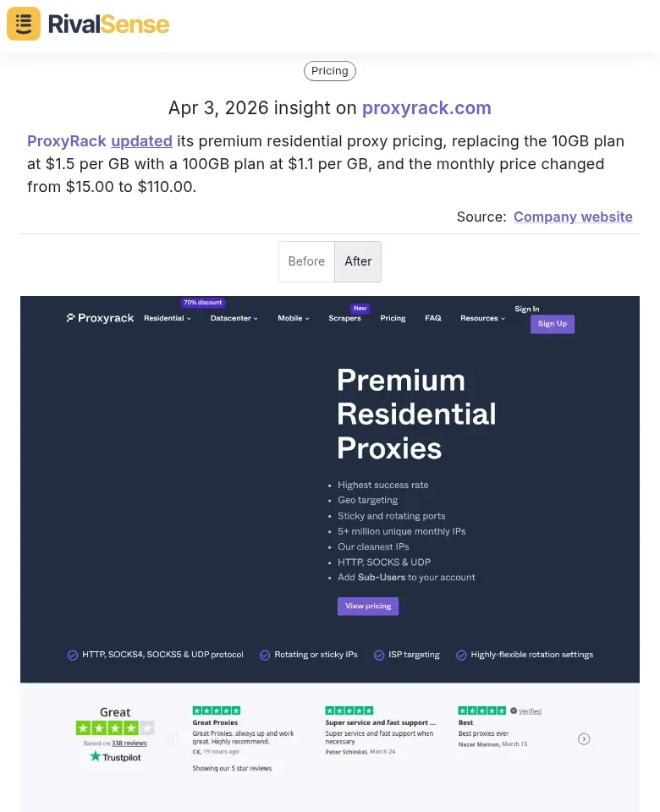Click the checkmark beside HTTP, SOCKS4 protocol

point(73,655)
